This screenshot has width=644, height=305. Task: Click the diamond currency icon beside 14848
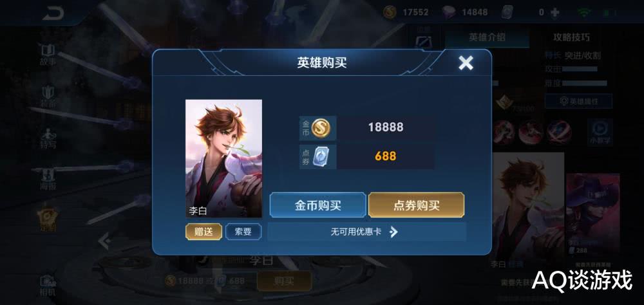pyautogui.click(x=450, y=12)
